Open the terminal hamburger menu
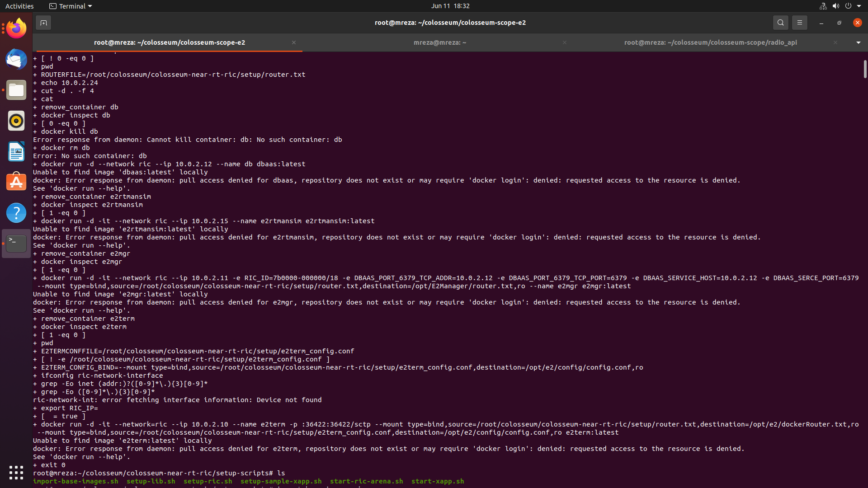Screen dimensions: 868x488 pyautogui.click(x=799, y=22)
